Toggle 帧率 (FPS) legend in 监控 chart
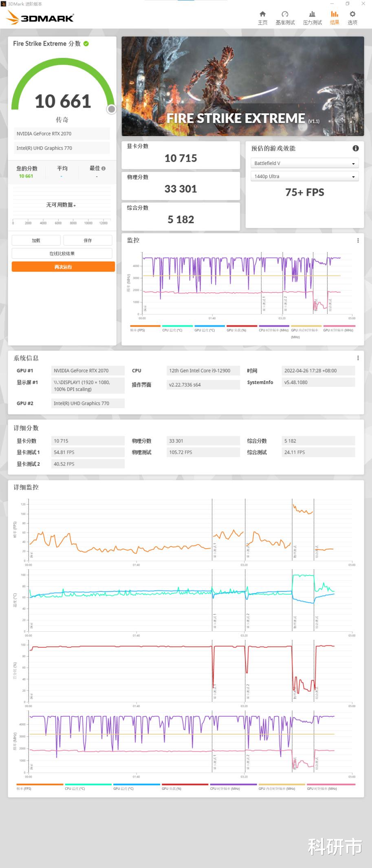This screenshot has height=868, width=372. 145,328
